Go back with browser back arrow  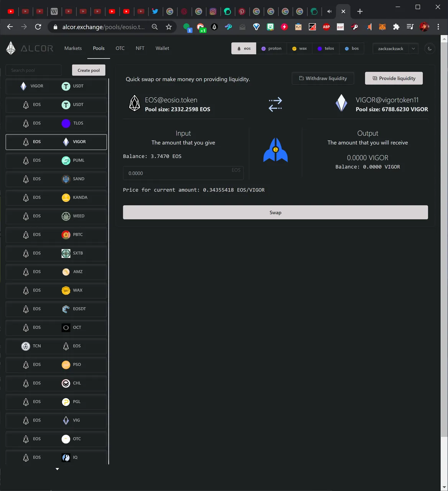click(x=10, y=27)
